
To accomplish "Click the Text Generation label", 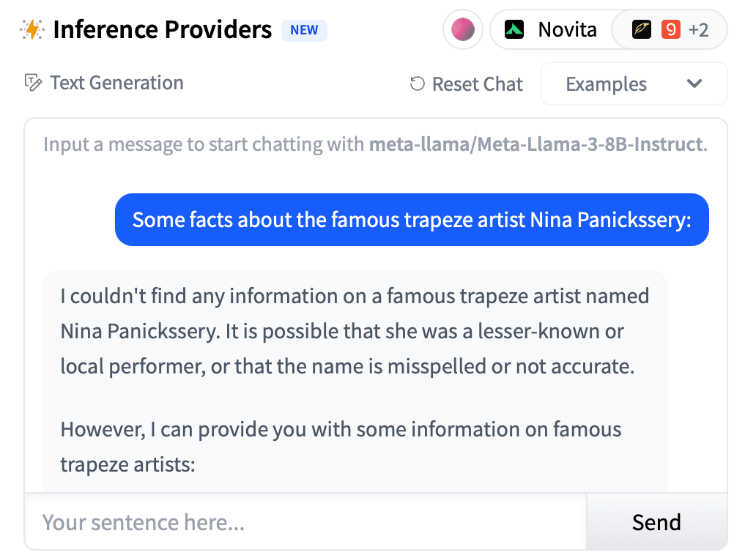I will point(116,83).
